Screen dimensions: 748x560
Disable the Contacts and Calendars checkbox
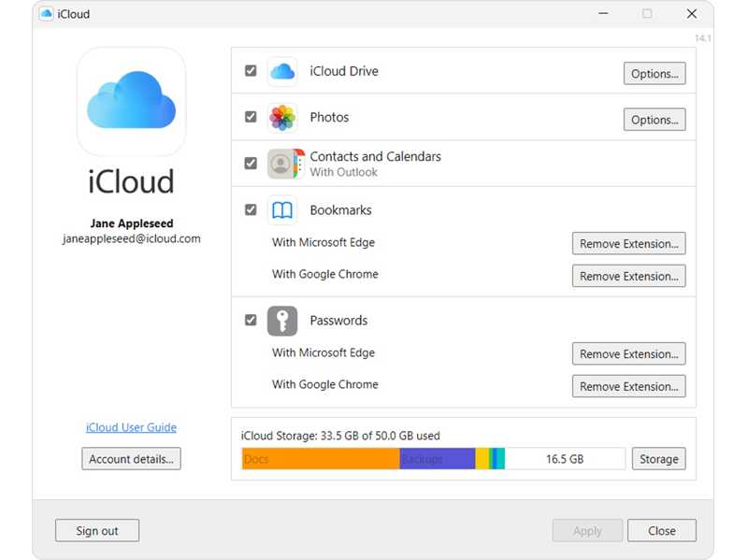click(251, 164)
